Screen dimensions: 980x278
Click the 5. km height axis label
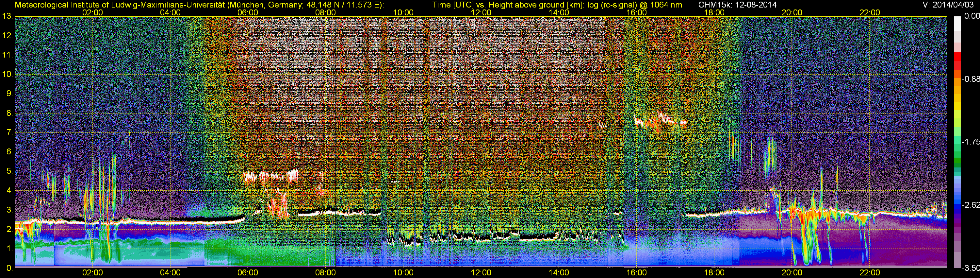tap(9, 171)
